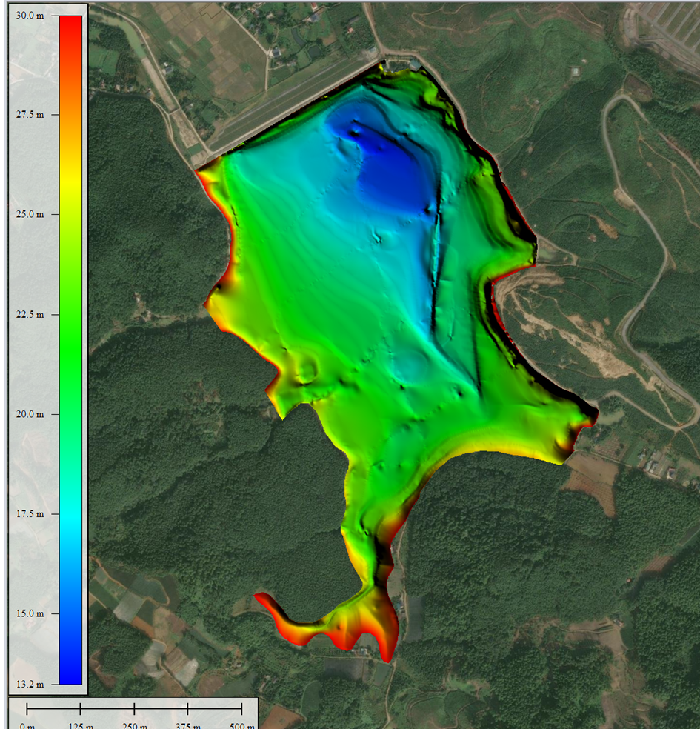The width and height of the screenshot is (700, 729).
Task: Click the 15.0 m legend label
Action: [x=30, y=613]
